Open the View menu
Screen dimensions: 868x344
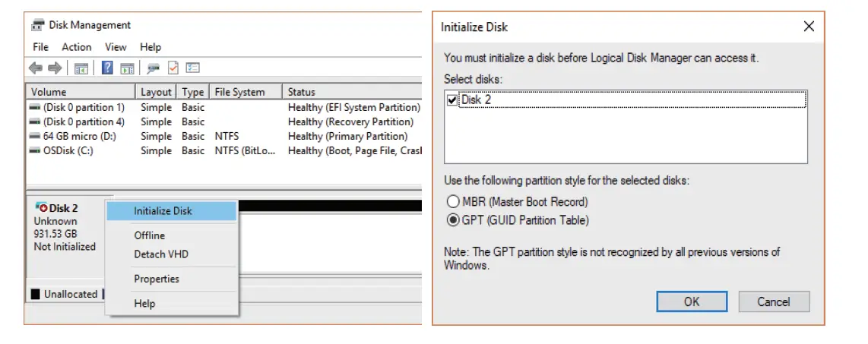pyautogui.click(x=116, y=47)
